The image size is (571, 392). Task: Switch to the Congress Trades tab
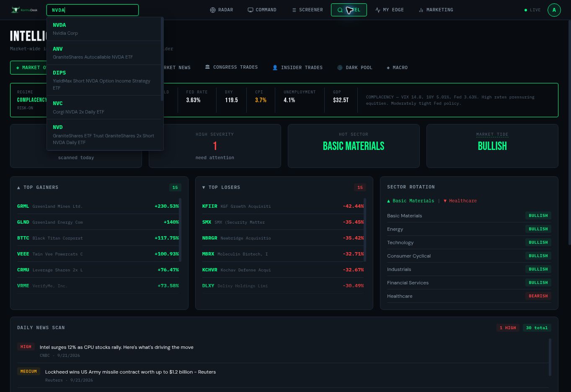point(231,67)
